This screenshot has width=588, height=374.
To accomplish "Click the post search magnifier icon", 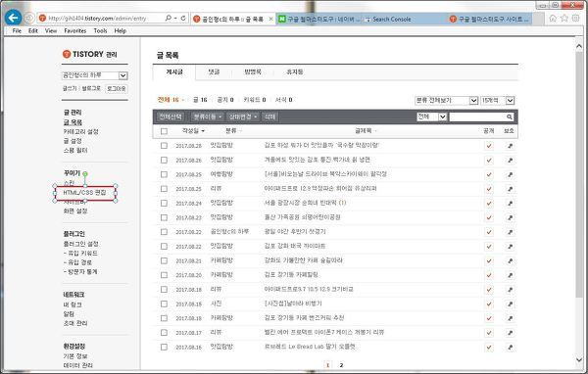I will (x=510, y=117).
